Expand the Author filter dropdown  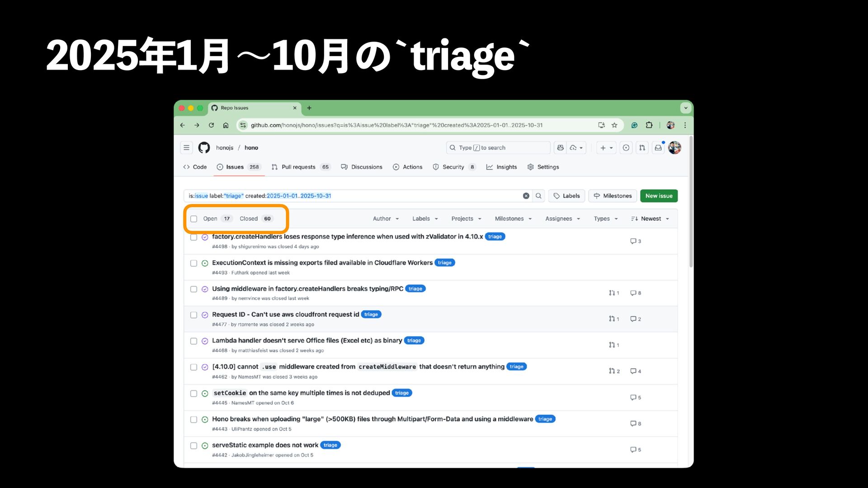(x=386, y=219)
